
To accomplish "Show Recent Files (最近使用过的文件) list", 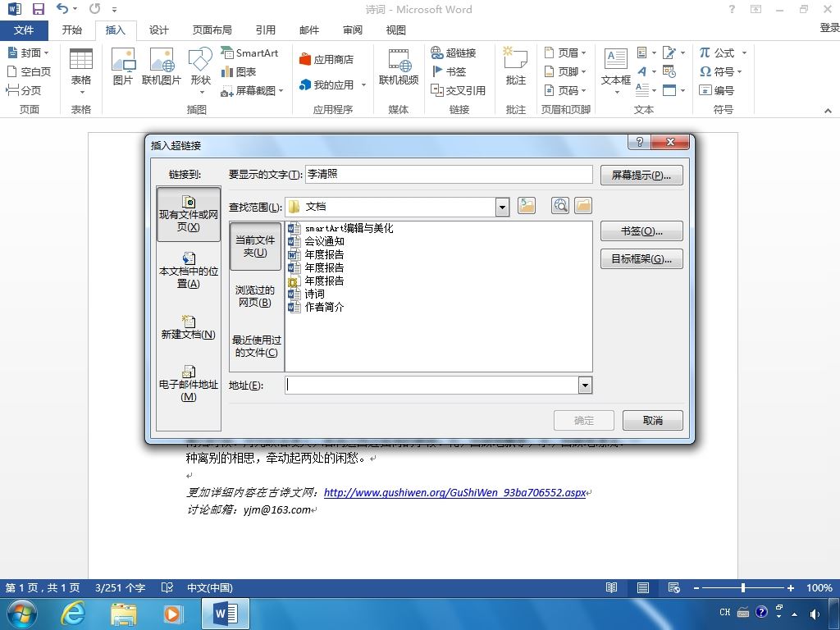I will pyautogui.click(x=256, y=346).
